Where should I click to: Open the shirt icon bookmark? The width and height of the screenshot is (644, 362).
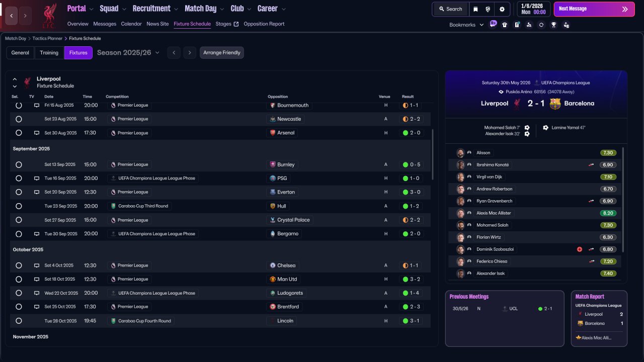click(505, 25)
